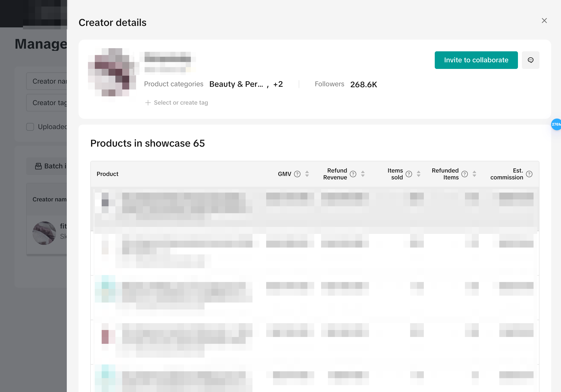Viewport: 561px width, 392px height.
Task: Click the Creator name input field
Action: click(49, 81)
